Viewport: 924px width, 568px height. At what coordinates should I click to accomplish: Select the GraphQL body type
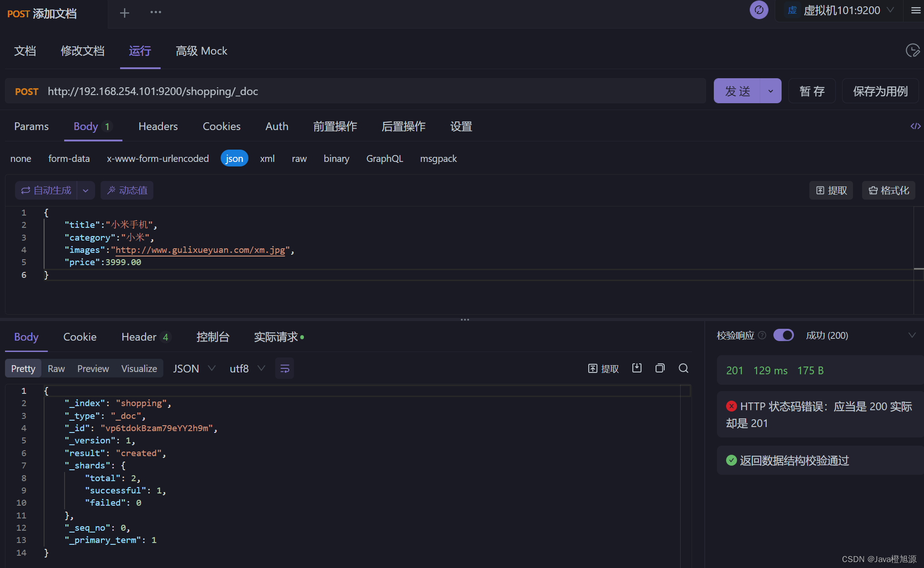[384, 158]
